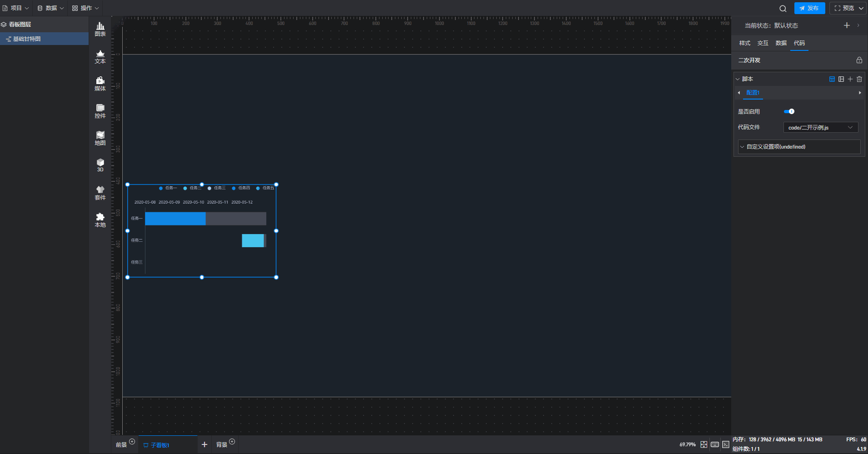Open the 3D components panel
This screenshot has height=454, width=868.
point(100,165)
